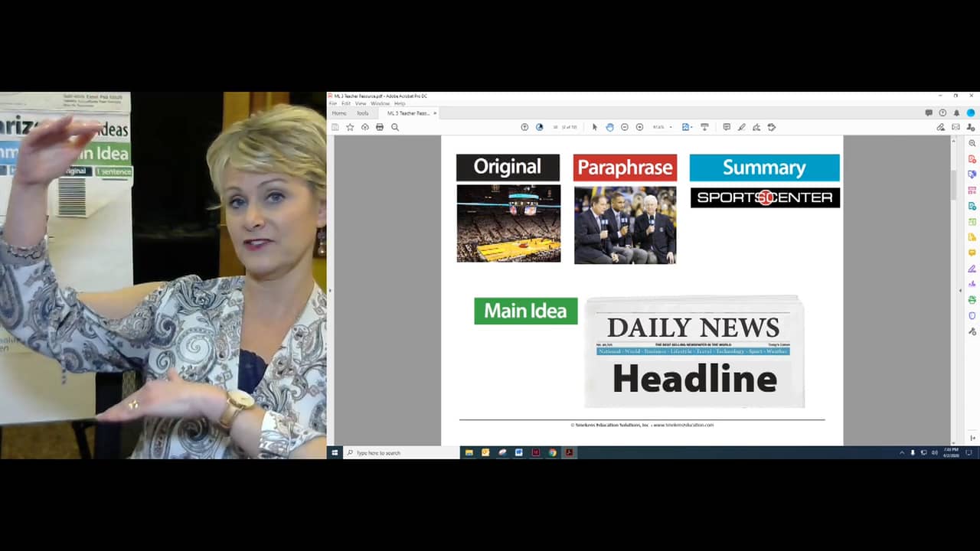
Task: Click the Save file icon in Acrobat toolbar
Action: pos(335,127)
